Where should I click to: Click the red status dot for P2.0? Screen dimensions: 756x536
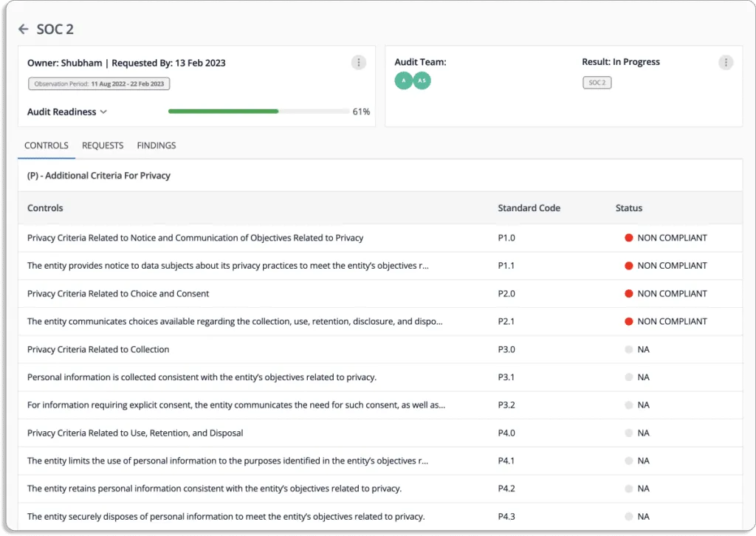click(629, 294)
